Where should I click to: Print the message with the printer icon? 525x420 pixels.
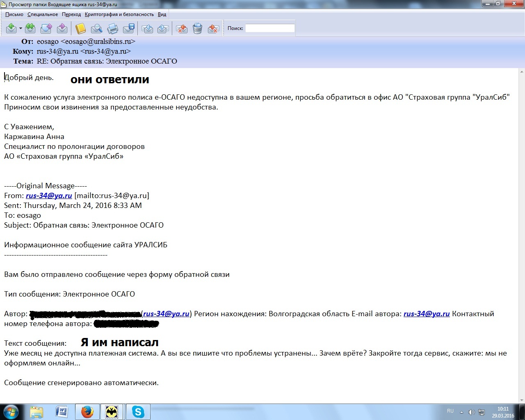(x=112, y=28)
